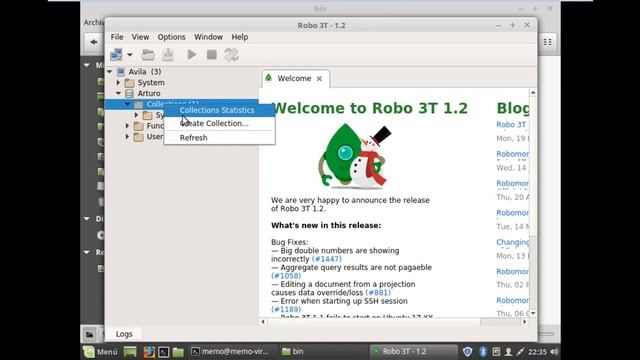The width and height of the screenshot is (640, 360).
Task: Switch to memo@memo-vir terminal taskbar item
Action: click(231, 351)
